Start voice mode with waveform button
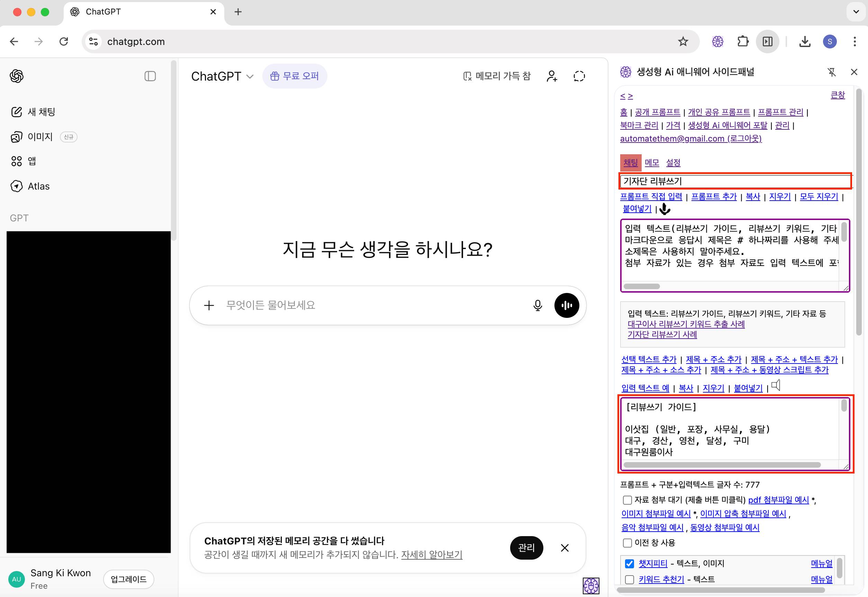This screenshot has width=868, height=597. 566,305
